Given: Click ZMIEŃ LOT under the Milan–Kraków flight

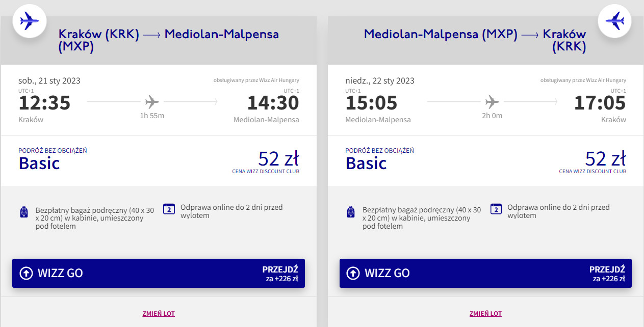Looking at the screenshot, I should click(x=485, y=314).
